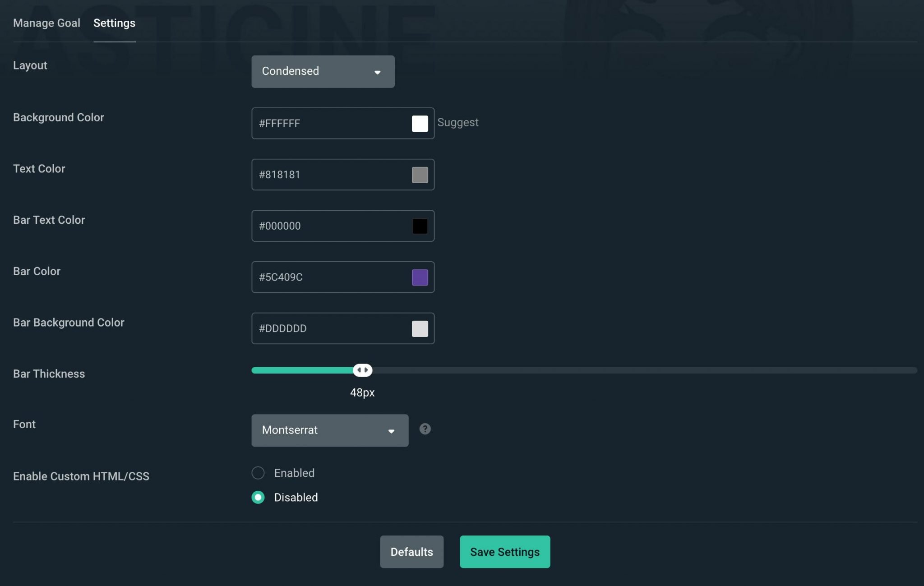
Task: Adjust the Bar Thickness slider handle
Action: click(x=362, y=370)
